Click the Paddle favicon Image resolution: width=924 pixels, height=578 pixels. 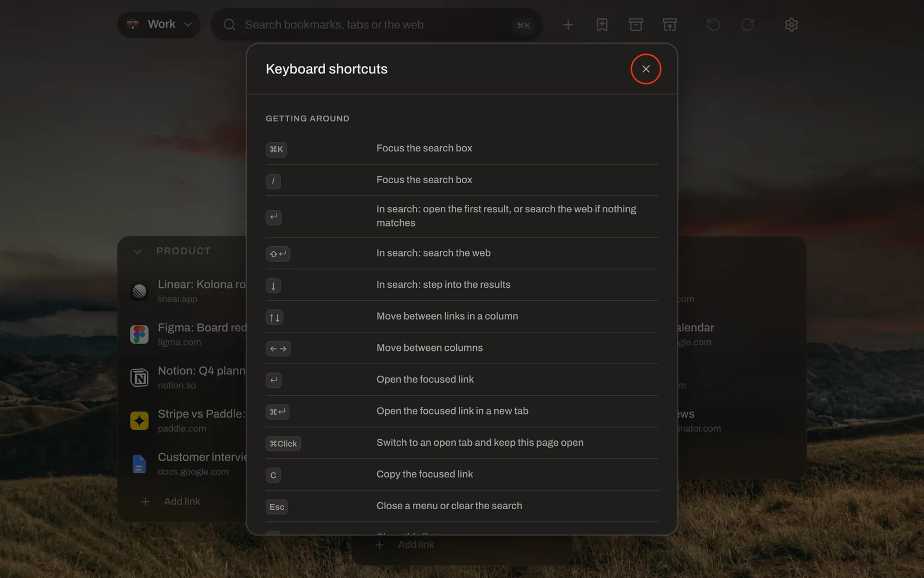[x=139, y=421]
